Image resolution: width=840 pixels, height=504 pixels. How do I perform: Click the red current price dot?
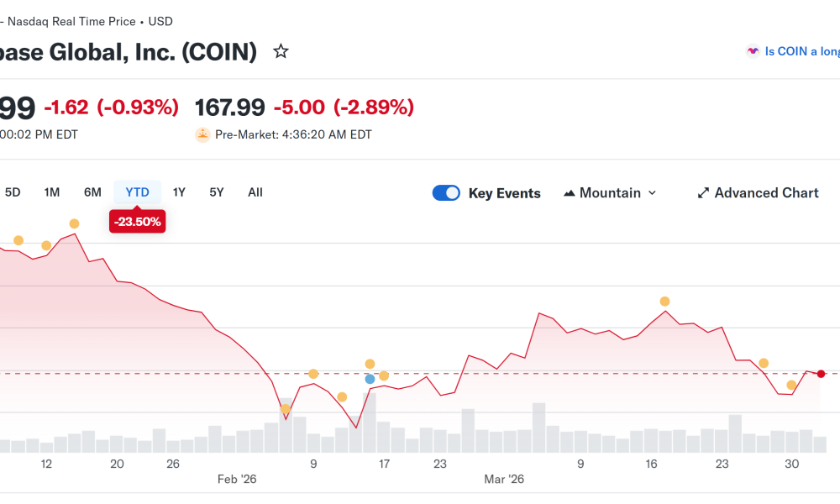(821, 374)
